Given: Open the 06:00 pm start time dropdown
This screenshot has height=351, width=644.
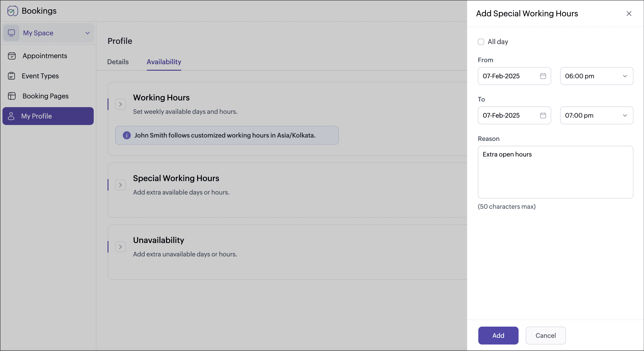Looking at the screenshot, I should pyautogui.click(x=597, y=76).
